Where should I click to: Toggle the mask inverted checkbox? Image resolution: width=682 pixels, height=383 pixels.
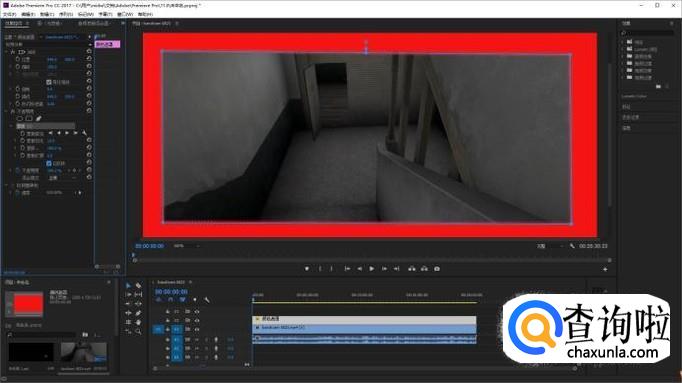tap(49, 163)
